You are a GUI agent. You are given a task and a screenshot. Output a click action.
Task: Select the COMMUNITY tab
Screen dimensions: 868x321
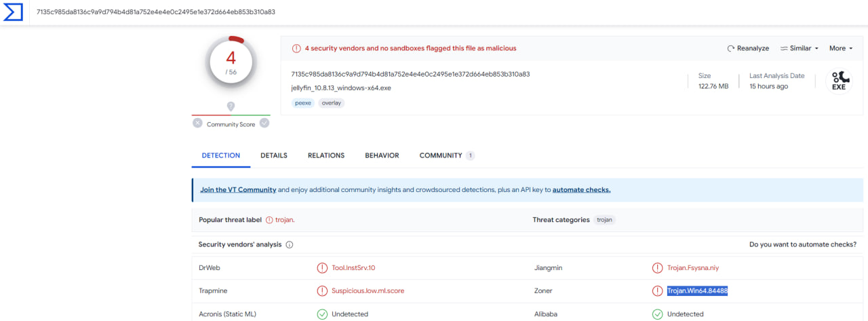tap(441, 155)
